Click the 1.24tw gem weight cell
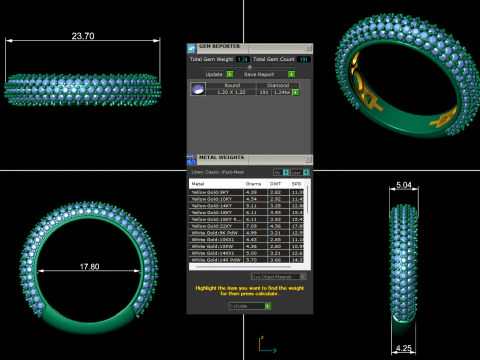 coord(282,92)
